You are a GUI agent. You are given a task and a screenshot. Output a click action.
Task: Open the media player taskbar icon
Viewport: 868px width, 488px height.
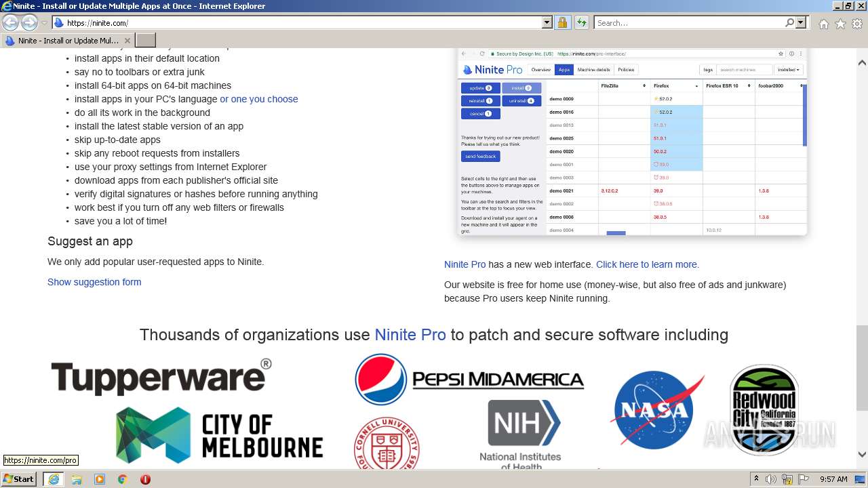pos(100,479)
